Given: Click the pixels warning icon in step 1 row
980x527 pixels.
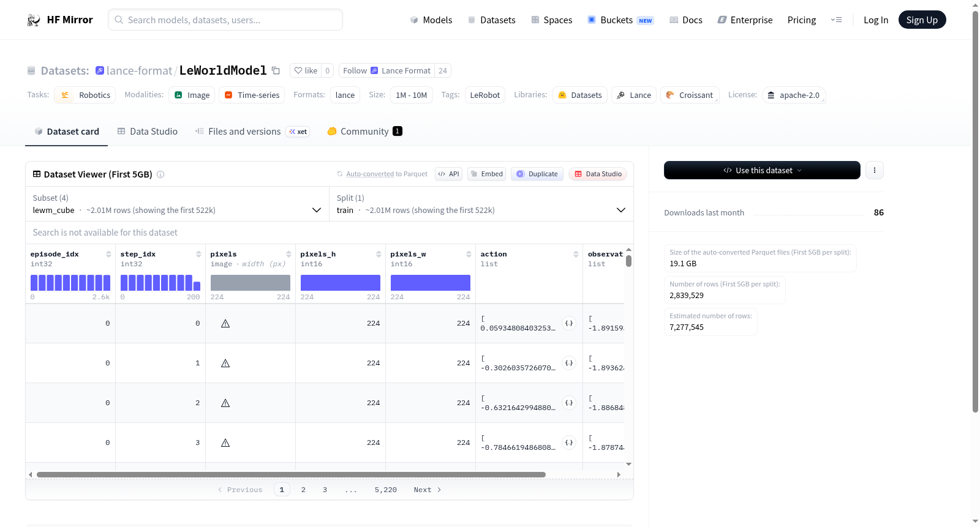Looking at the screenshot, I should (x=225, y=363).
